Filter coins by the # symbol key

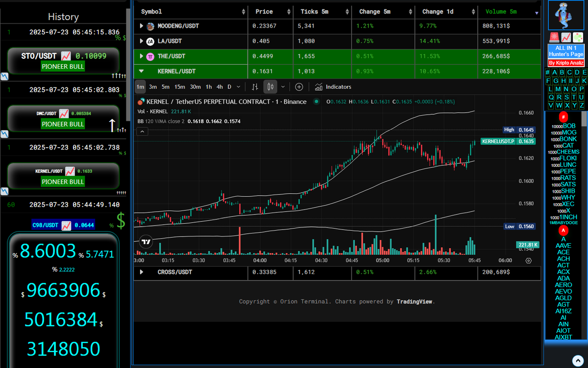tap(548, 73)
